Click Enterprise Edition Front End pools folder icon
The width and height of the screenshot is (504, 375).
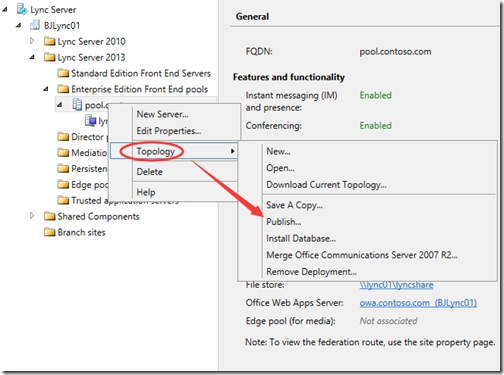click(63, 89)
